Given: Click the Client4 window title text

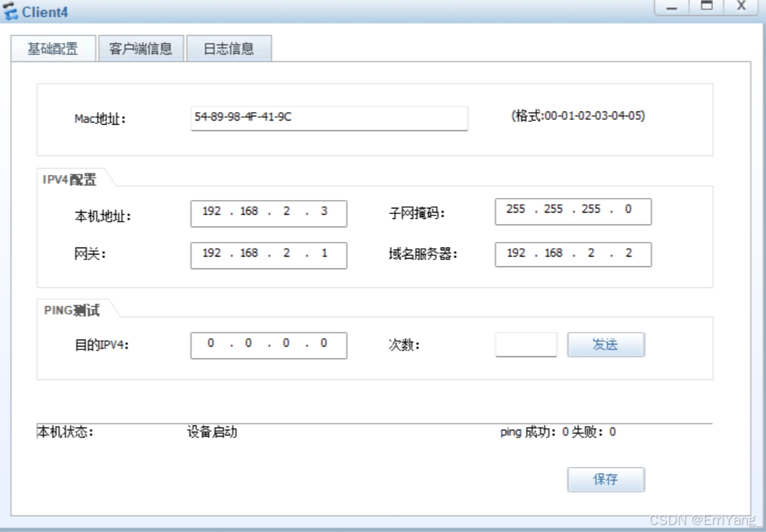Looking at the screenshot, I should (45, 13).
